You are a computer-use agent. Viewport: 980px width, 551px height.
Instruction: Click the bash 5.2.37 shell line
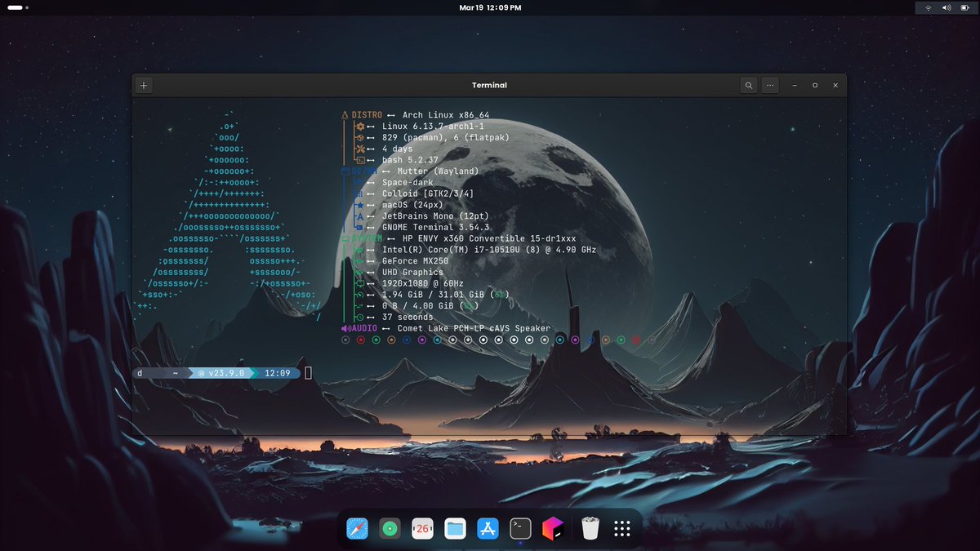410,160
